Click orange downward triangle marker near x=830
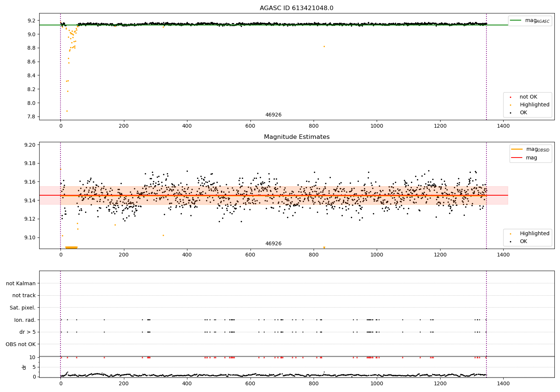Screen dimensions: 560x392 [x=324, y=248]
